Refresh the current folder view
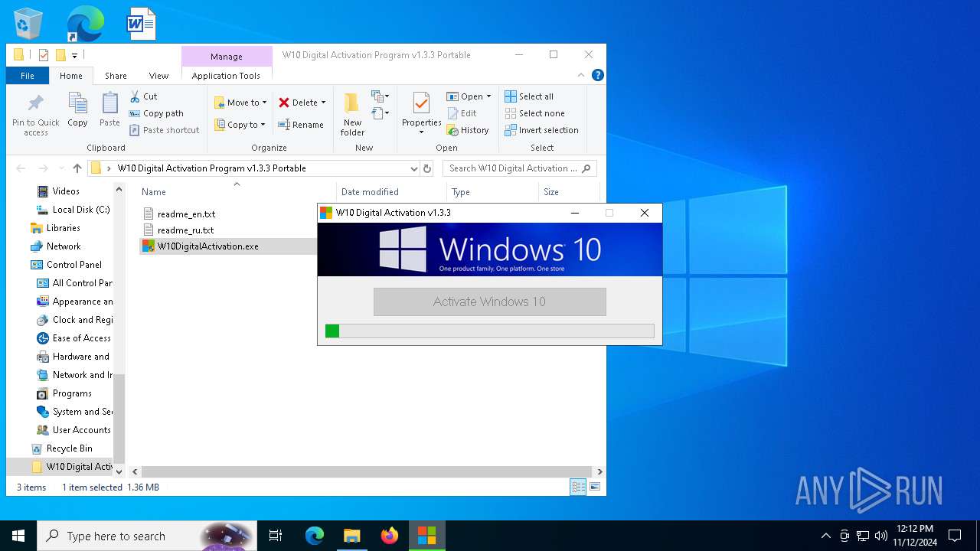980x551 pixels. (427, 168)
